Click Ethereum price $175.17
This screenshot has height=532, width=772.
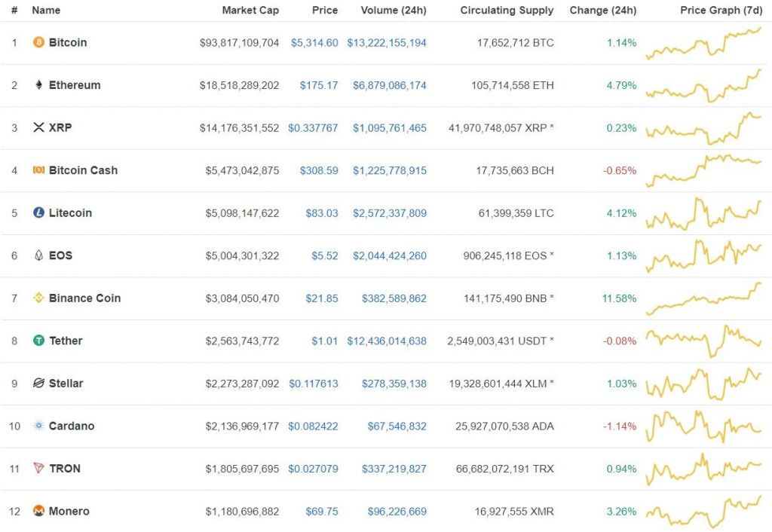coord(319,85)
